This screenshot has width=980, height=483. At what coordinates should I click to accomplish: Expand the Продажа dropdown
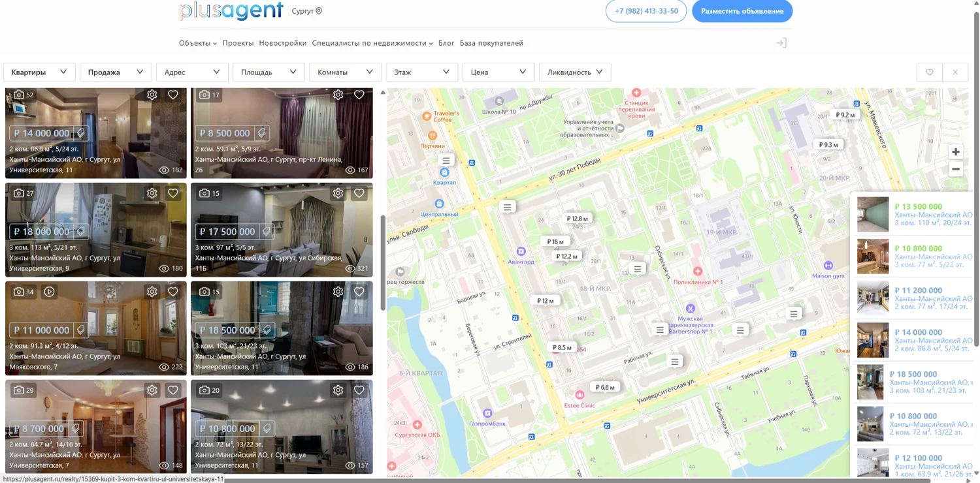tap(116, 72)
